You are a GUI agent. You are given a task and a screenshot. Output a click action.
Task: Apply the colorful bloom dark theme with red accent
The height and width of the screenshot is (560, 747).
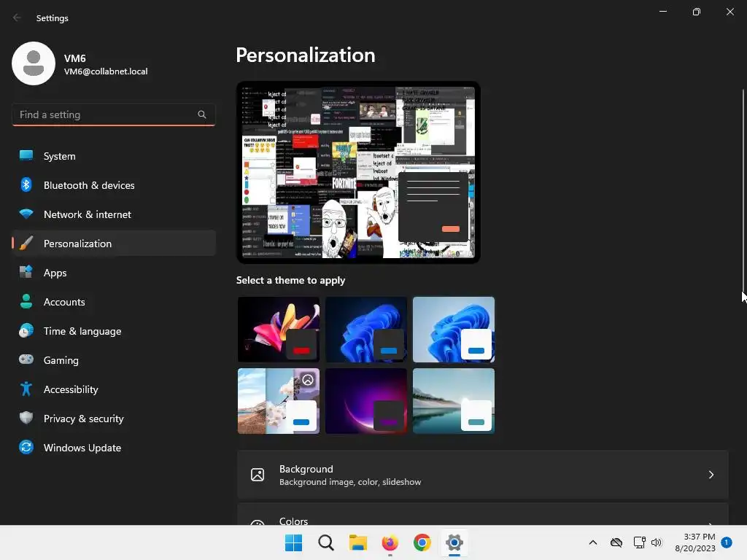coord(279,330)
